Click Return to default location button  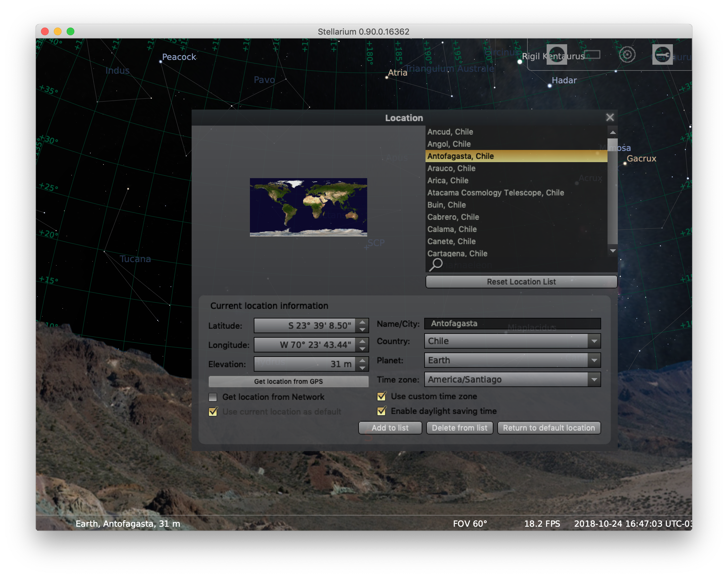coord(549,428)
